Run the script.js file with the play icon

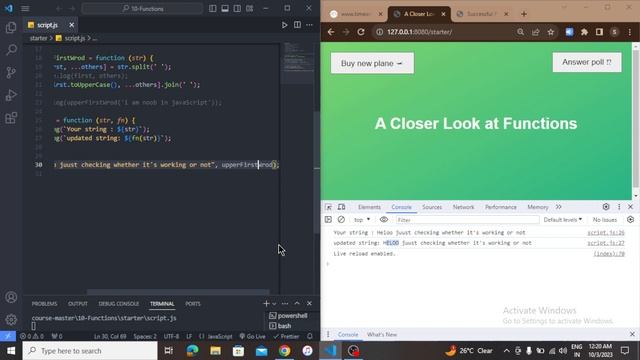click(x=284, y=25)
